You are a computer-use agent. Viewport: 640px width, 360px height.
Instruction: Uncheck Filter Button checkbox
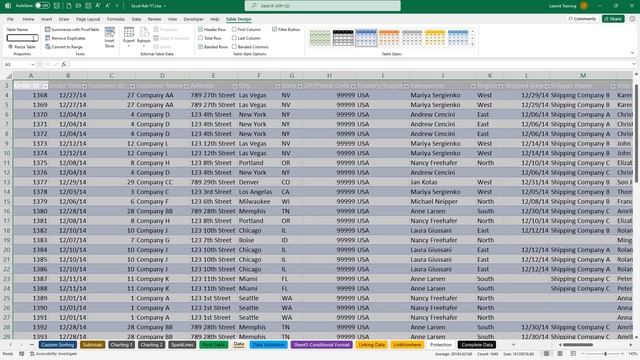pos(274,29)
